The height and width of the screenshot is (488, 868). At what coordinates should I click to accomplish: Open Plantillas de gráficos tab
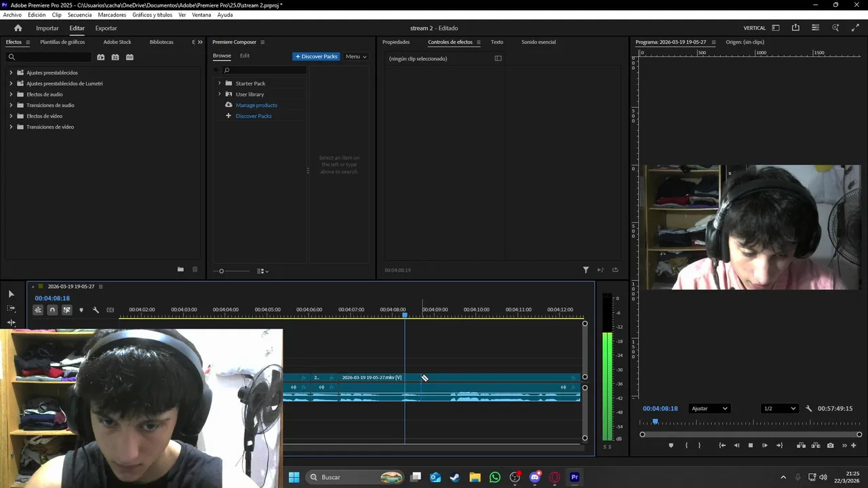[62, 42]
